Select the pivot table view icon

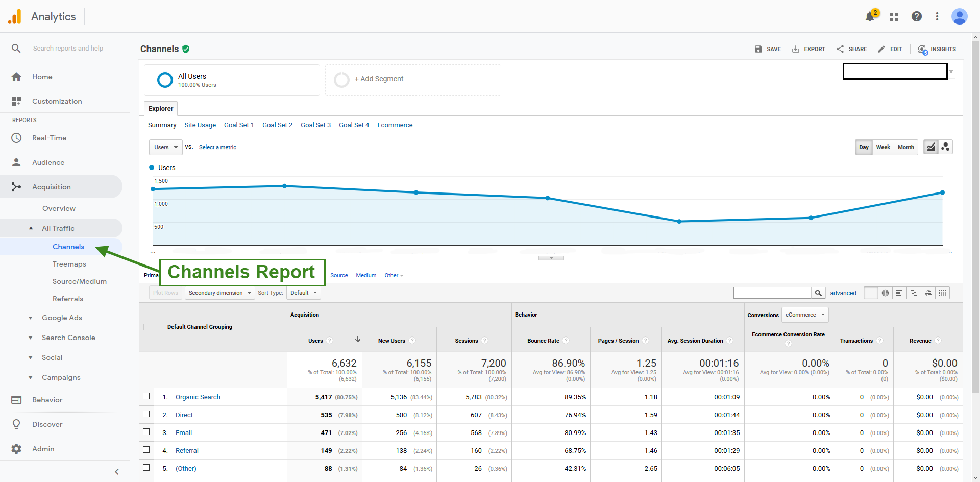click(x=942, y=293)
